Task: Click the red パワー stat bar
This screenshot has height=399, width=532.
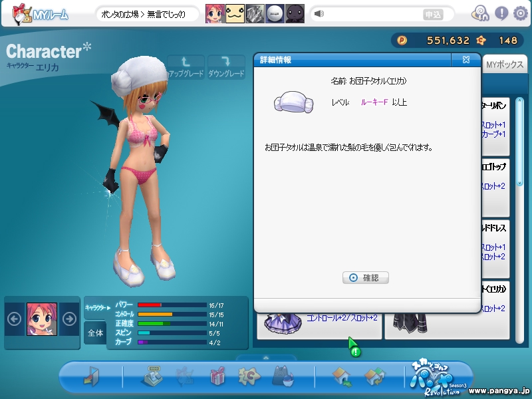Action: (172, 305)
